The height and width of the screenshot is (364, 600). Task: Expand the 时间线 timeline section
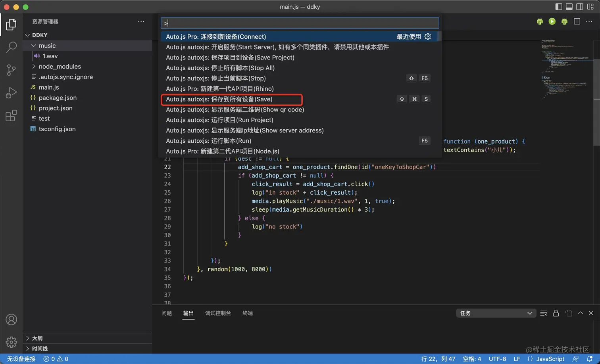point(87,349)
